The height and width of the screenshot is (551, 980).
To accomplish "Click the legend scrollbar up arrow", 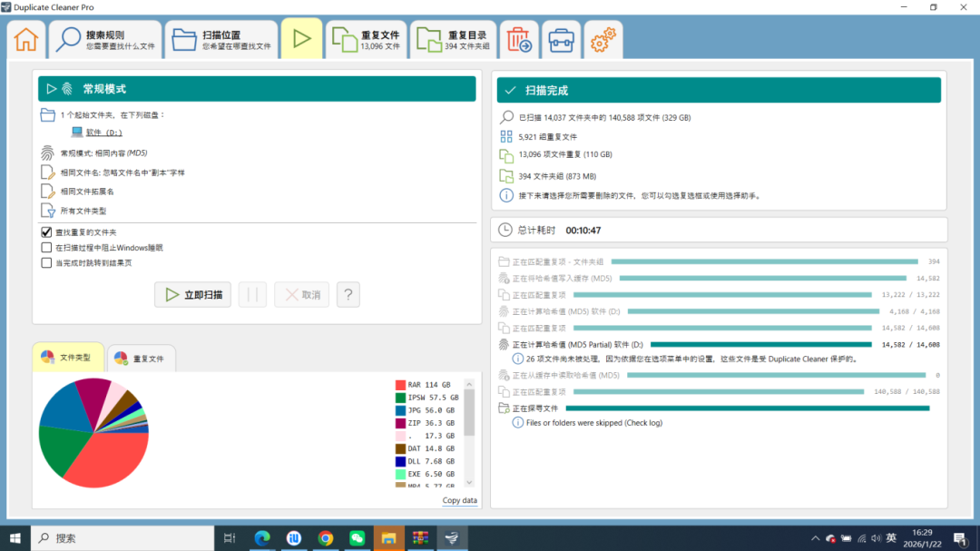I will coord(469,384).
